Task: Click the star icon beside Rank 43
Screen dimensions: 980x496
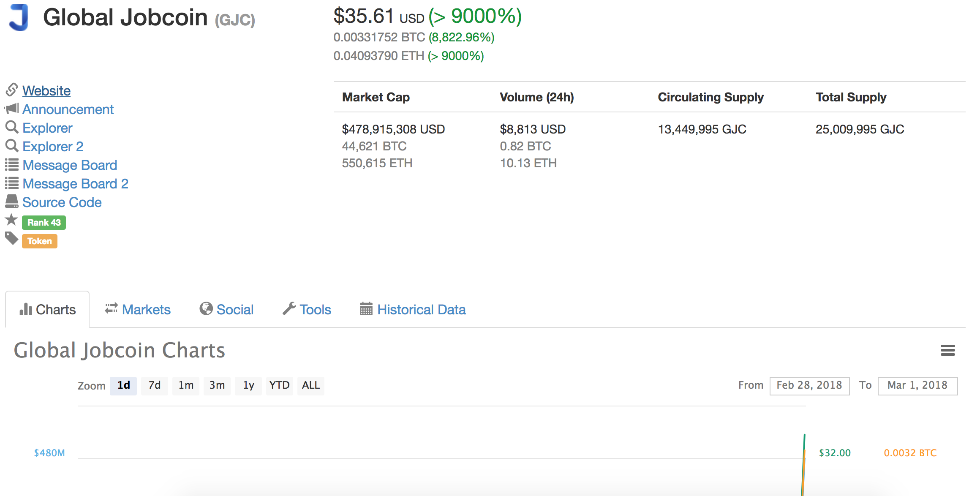Action: (x=11, y=220)
